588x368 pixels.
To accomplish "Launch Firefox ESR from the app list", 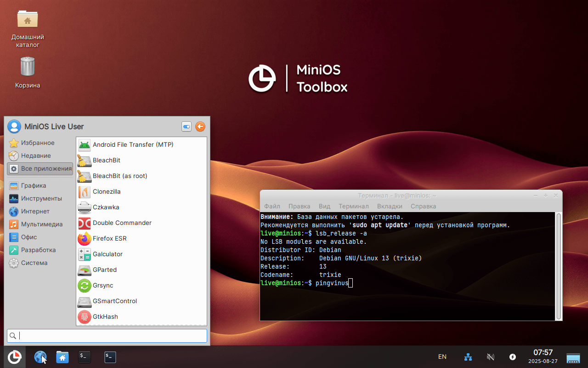I will 109,238.
